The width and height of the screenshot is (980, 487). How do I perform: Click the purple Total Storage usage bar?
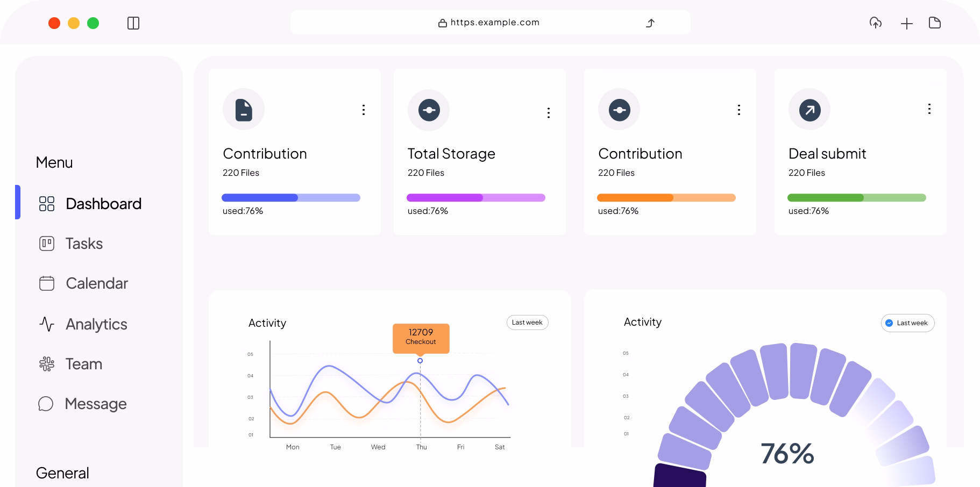475,197
